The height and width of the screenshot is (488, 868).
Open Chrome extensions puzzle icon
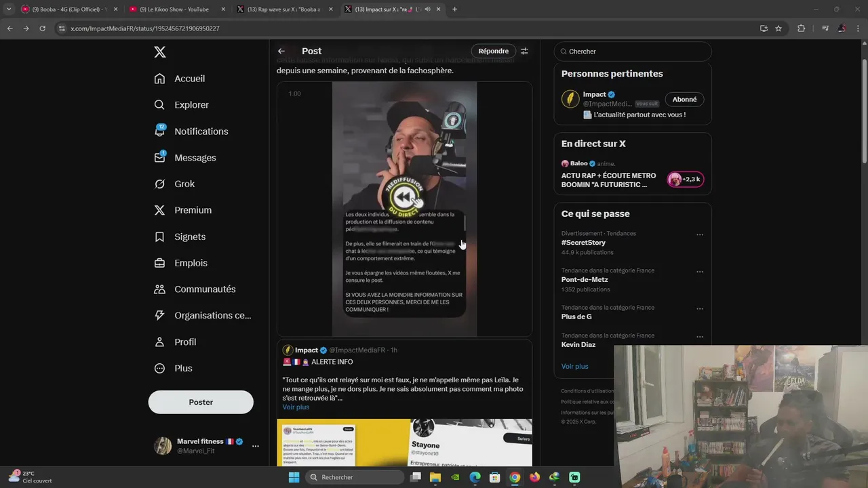click(x=801, y=28)
